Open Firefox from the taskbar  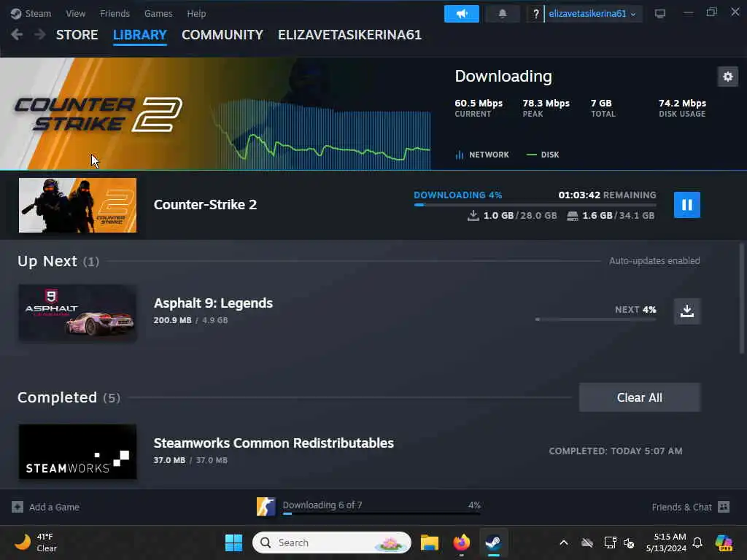461,542
